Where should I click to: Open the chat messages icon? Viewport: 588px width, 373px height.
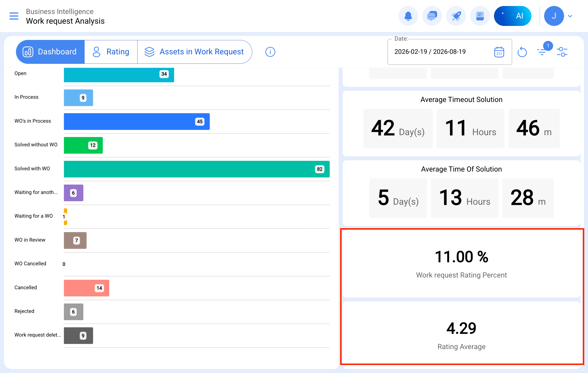point(432,16)
